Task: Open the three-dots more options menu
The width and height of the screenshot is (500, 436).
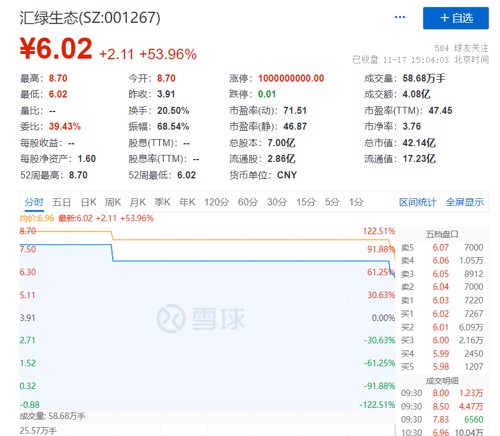Action: click(x=400, y=17)
